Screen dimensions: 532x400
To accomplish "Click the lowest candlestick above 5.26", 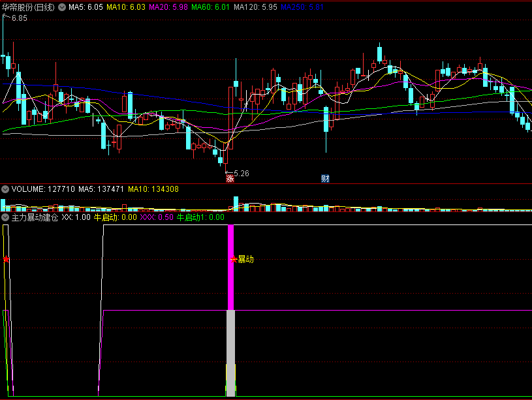I will click(x=226, y=157).
